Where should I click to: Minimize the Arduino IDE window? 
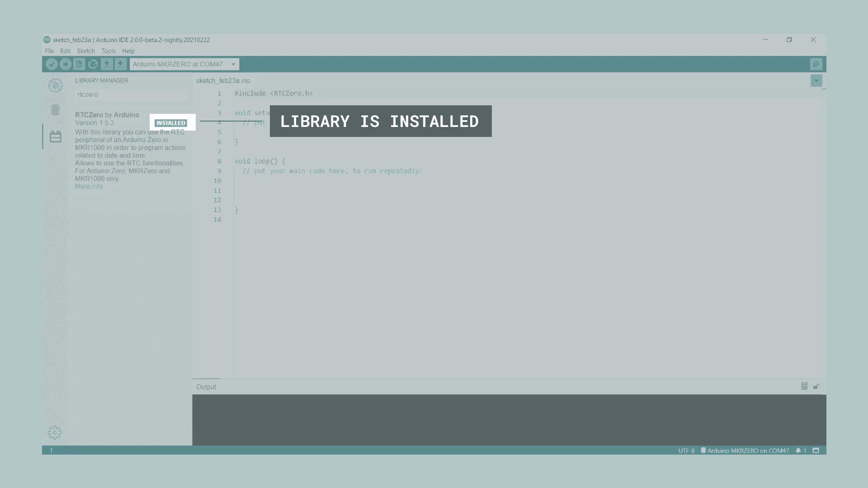point(766,40)
